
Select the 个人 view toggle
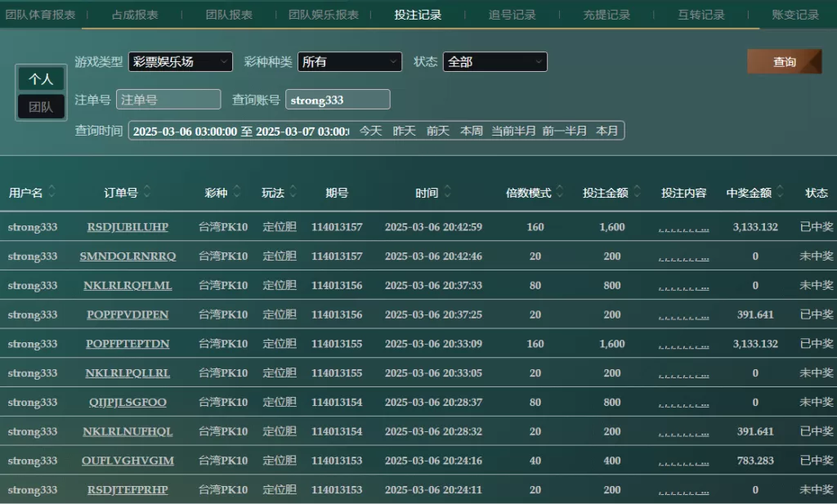41,79
